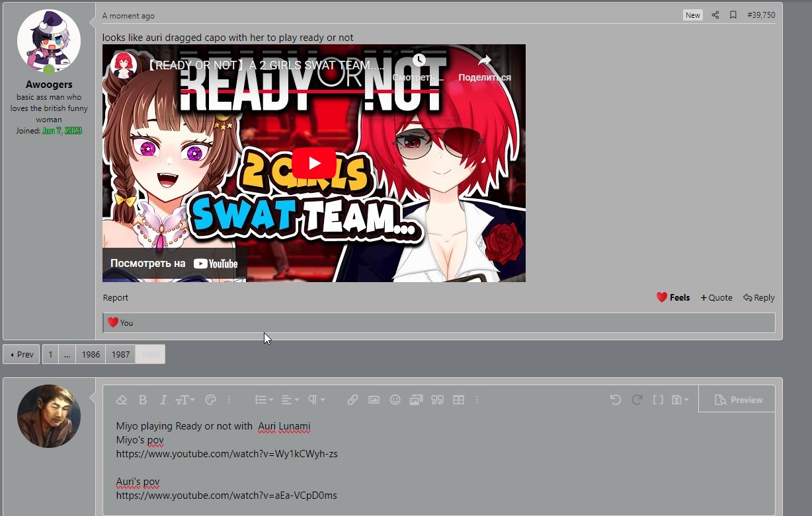Toggle italic formatting in the editor
812x516 pixels.
(163, 400)
